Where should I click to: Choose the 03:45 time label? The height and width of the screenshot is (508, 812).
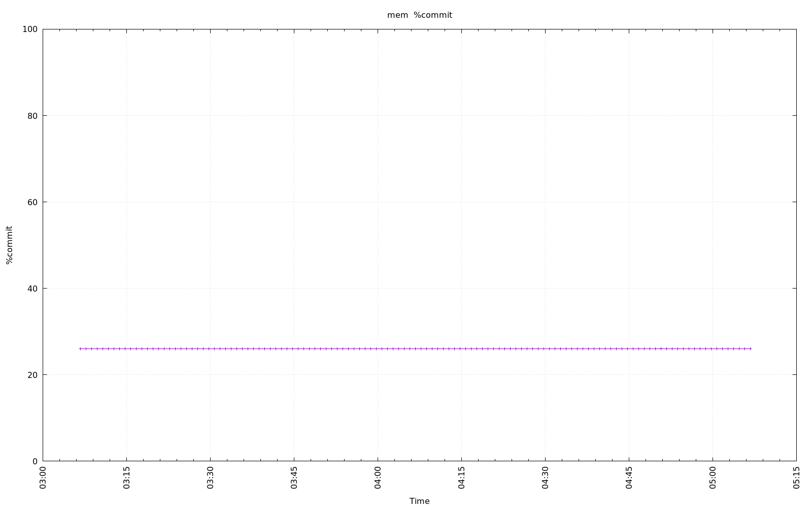[294, 478]
